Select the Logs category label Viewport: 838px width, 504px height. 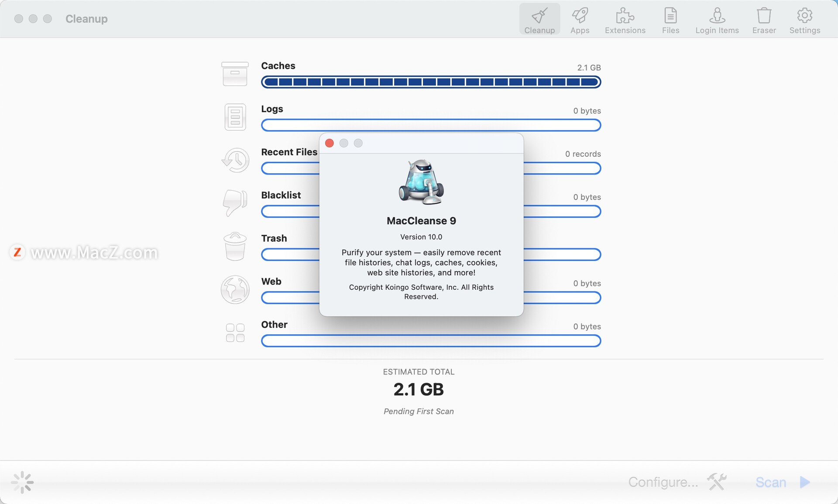(272, 109)
